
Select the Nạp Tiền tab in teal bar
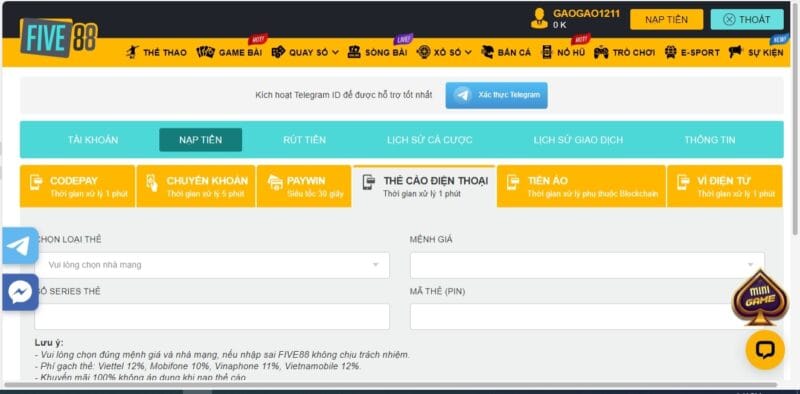point(201,140)
